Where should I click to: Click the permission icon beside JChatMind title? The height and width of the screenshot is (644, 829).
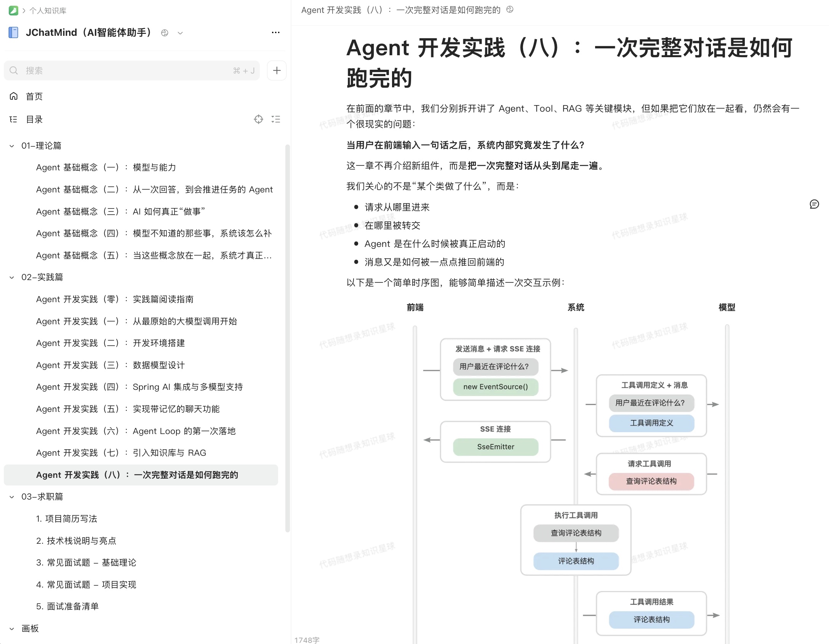tap(165, 33)
